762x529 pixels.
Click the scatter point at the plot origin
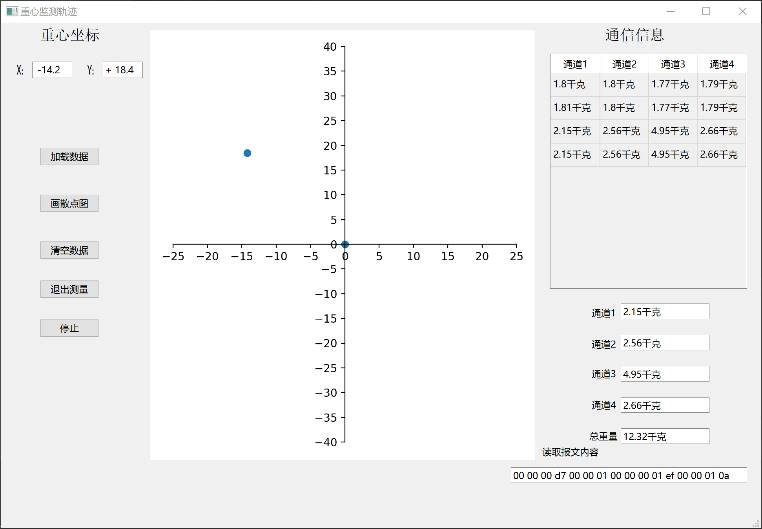(345, 244)
